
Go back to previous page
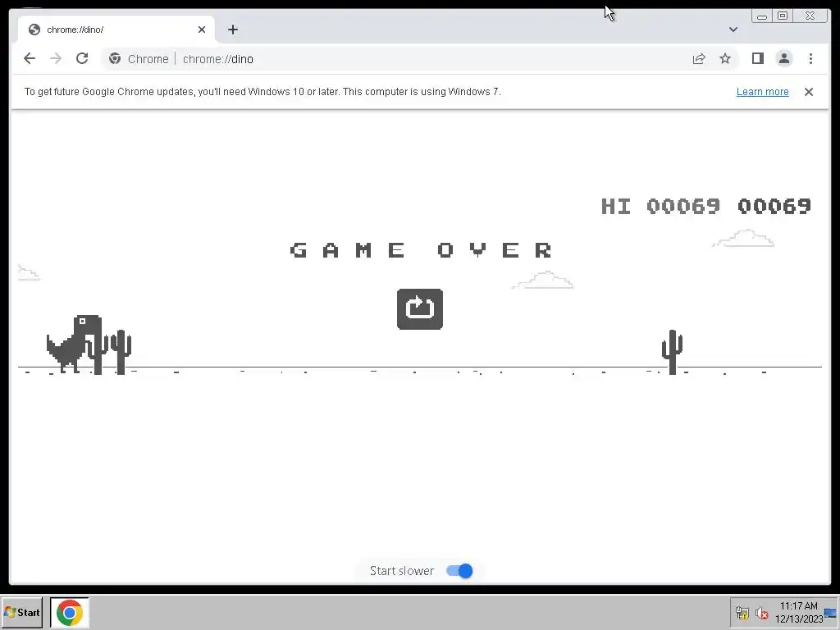tap(30, 58)
